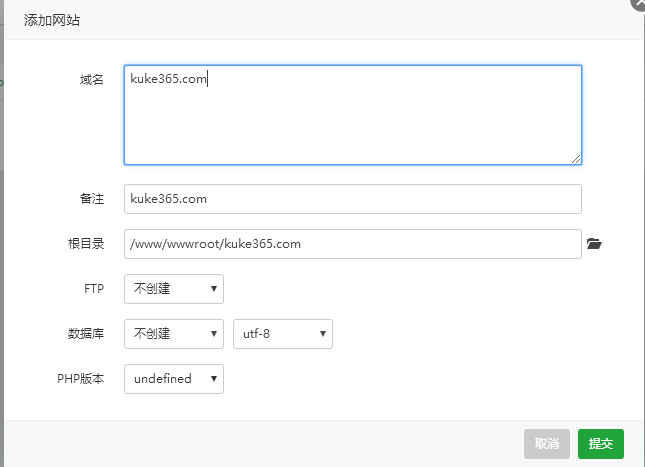Click the dimmed overlay left of dialog
Screen dimensions: 645x467
pyautogui.click(x=1, y=250)
